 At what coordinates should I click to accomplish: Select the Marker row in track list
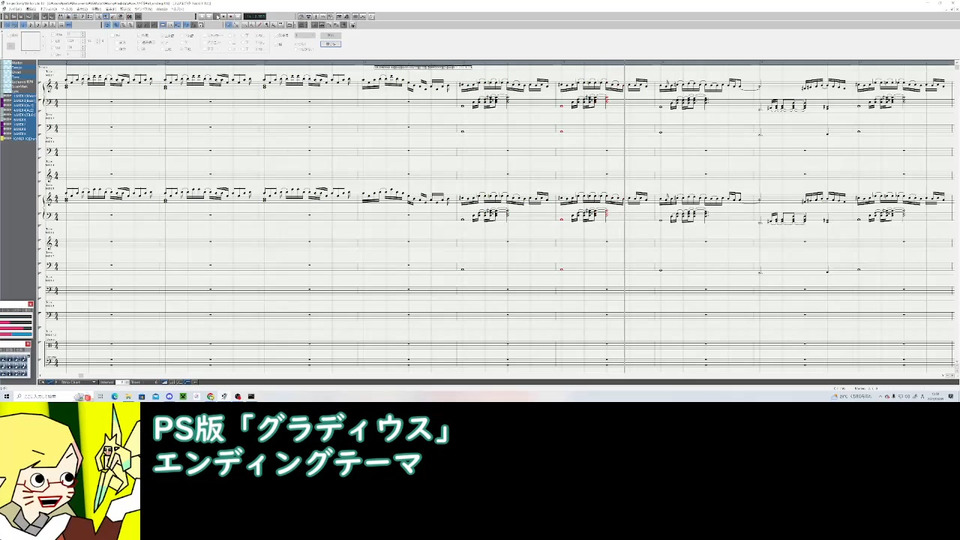tap(24, 62)
